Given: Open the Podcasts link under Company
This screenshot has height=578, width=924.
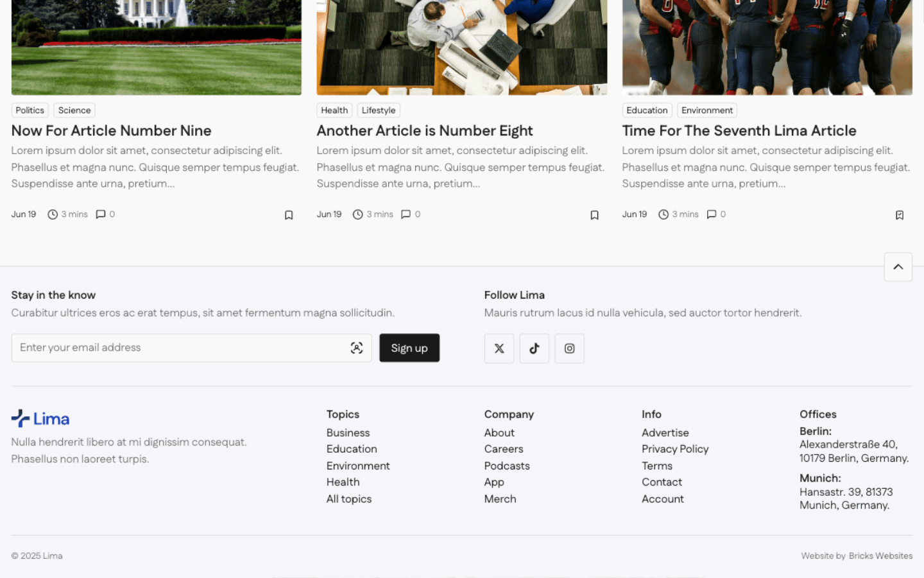Looking at the screenshot, I should tap(506, 466).
